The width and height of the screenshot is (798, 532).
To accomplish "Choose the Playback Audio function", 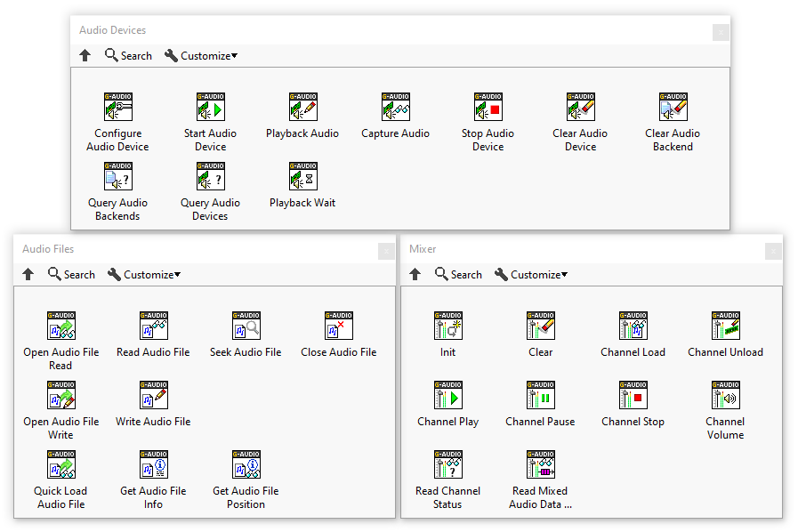I will click(302, 108).
